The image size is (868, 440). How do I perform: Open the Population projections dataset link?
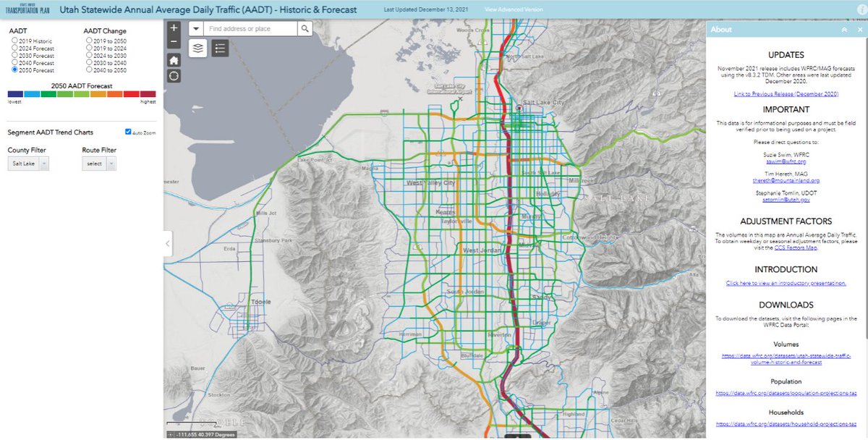(x=786, y=394)
